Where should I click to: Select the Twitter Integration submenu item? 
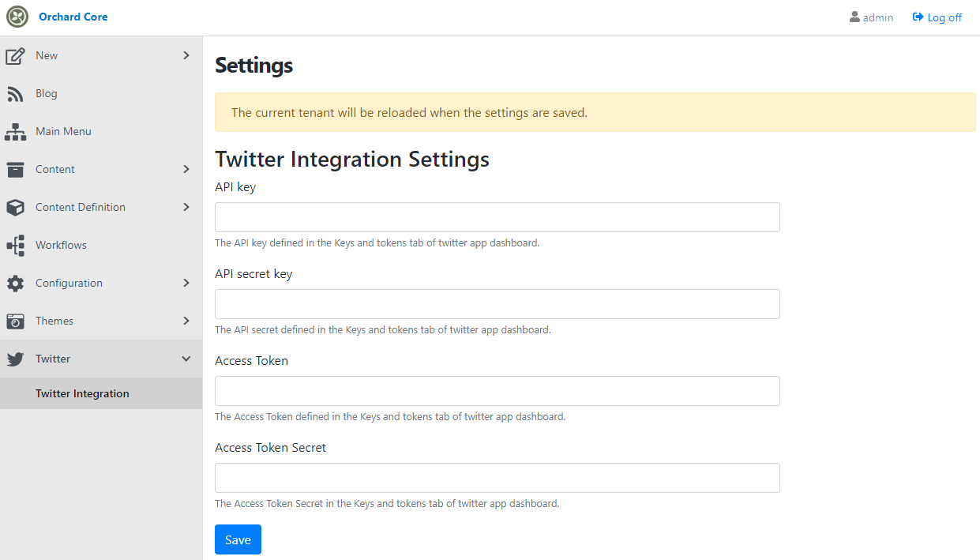point(101,393)
